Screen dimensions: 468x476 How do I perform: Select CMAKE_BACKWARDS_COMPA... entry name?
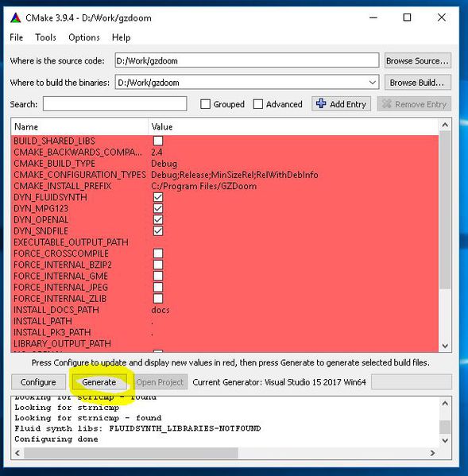(x=78, y=152)
